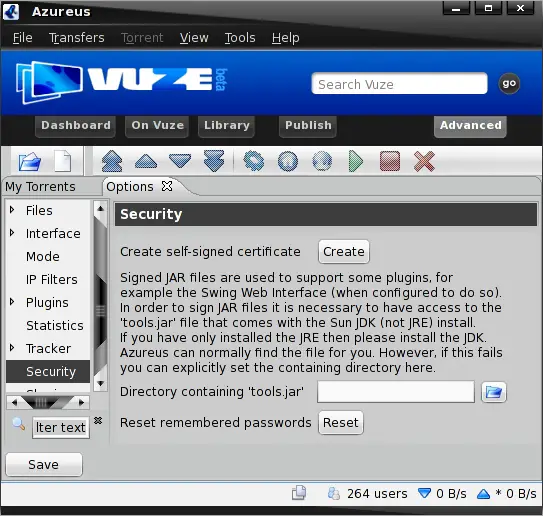Click Create self-signed certificate button
The height and width of the screenshot is (516, 543).
[344, 252]
